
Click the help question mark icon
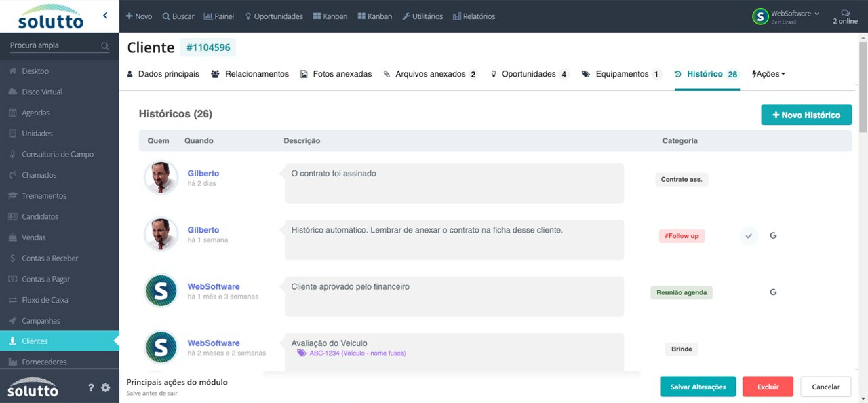click(91, 388)
